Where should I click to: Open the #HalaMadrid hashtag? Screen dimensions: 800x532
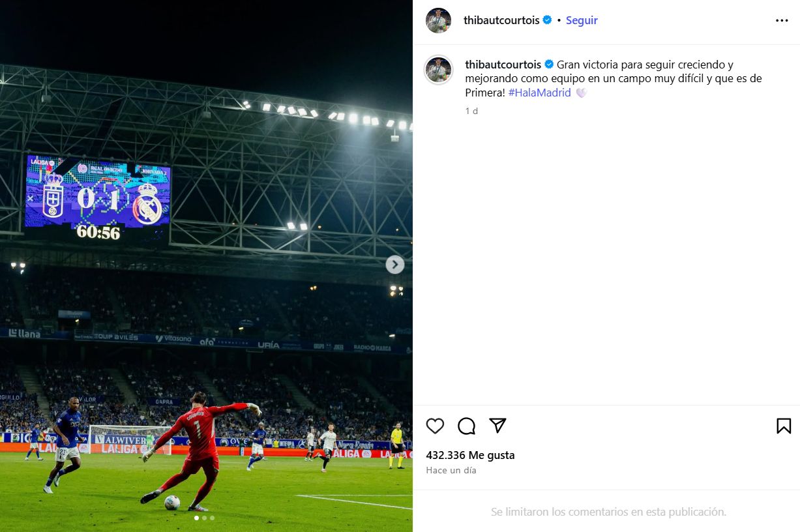point(539,93)
